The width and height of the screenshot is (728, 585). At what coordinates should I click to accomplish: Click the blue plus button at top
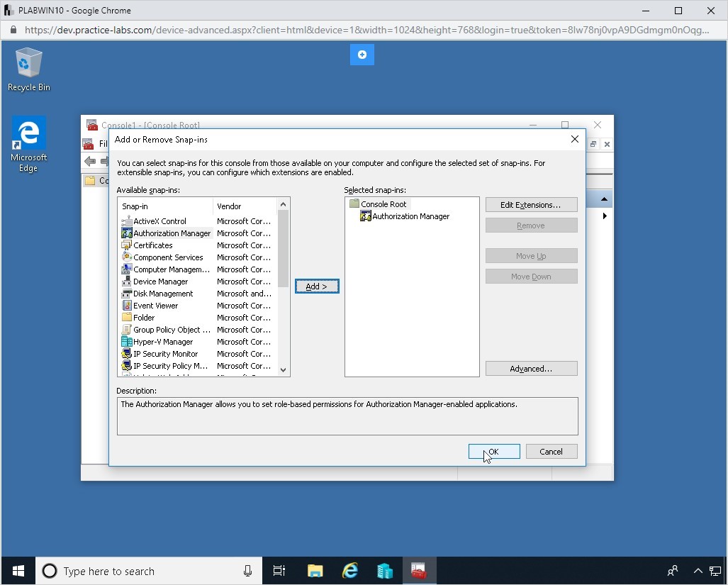(362, 55)
